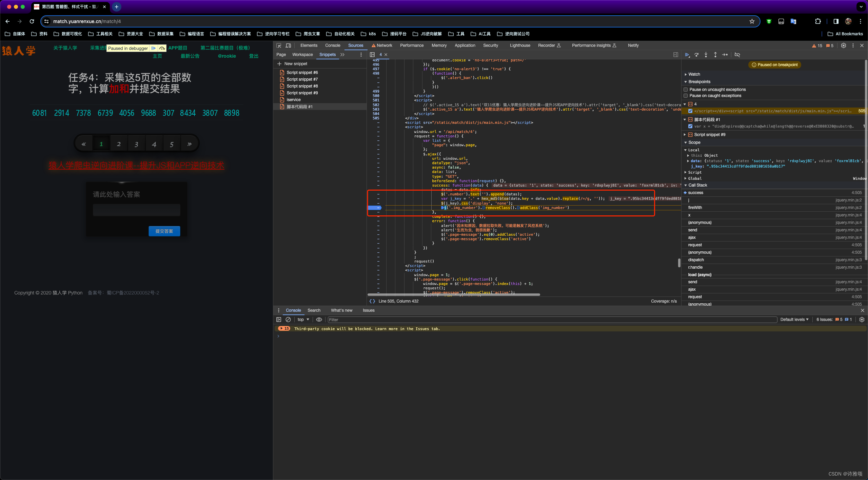This screenshot has width=868, height=480.
Task: Open Script snippet #7 file
Action: coord(302,79)
